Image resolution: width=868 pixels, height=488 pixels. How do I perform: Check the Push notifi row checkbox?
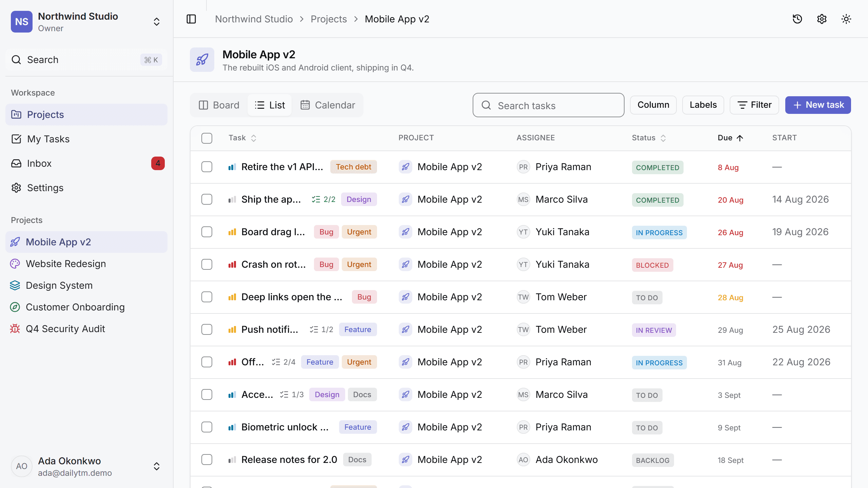(x=207, y=329)
